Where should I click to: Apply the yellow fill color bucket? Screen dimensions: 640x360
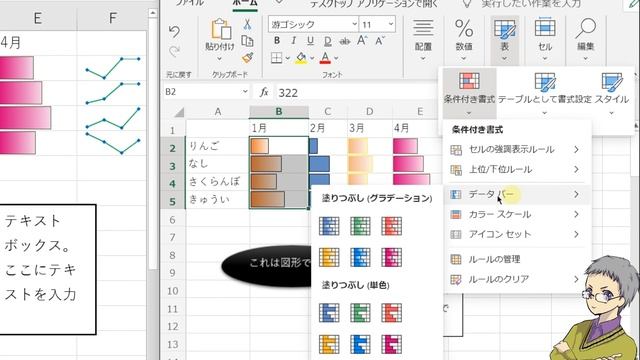[x=301, y=58]
